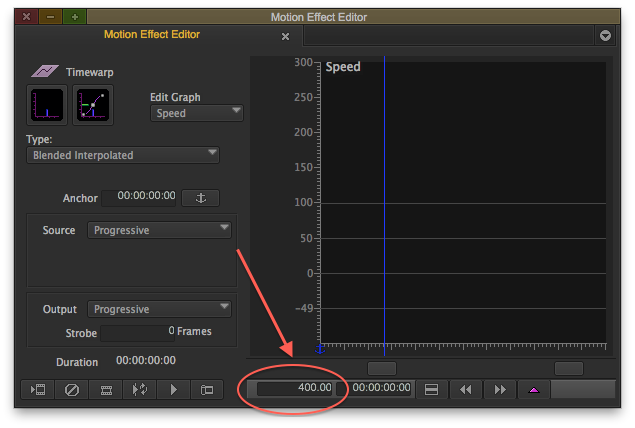The height and width of the screenshot is (428, 635).
Task: Open the Edit Graph Speed dropdown
Action: pos(197,113)
